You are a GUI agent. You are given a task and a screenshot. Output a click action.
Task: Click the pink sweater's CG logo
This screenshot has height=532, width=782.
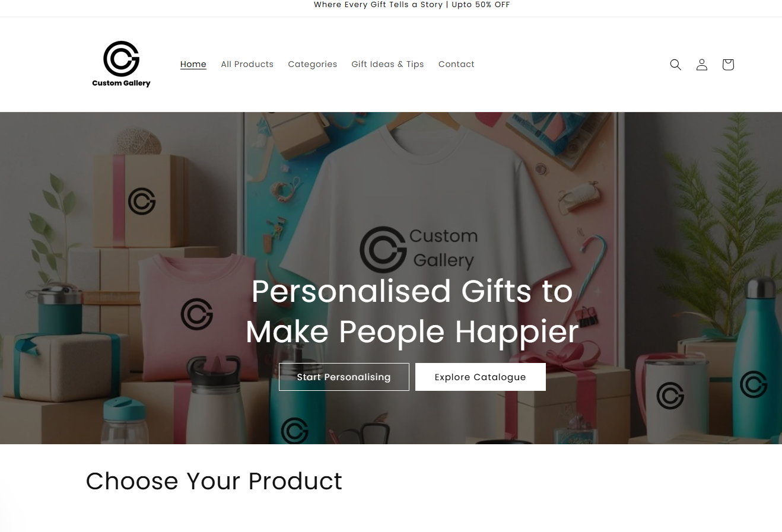(197, 314)
